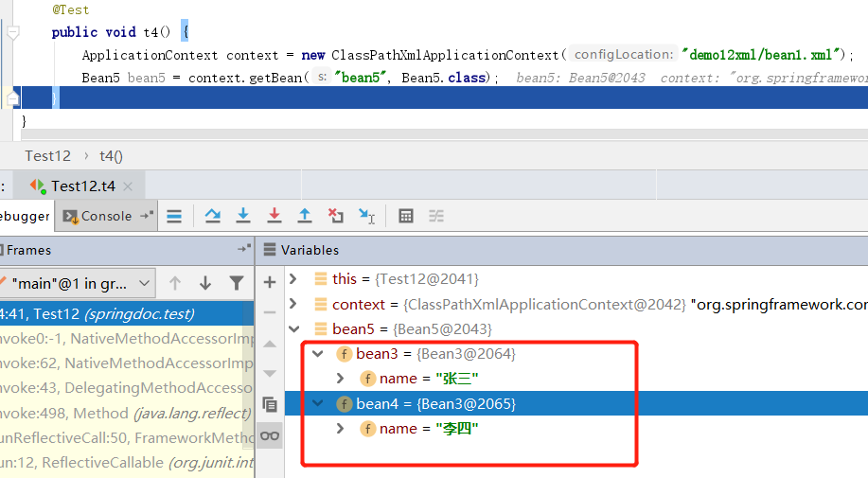Click Console tab pin arrow icon
Screen dimensions: 868x478
pos(147,215)
